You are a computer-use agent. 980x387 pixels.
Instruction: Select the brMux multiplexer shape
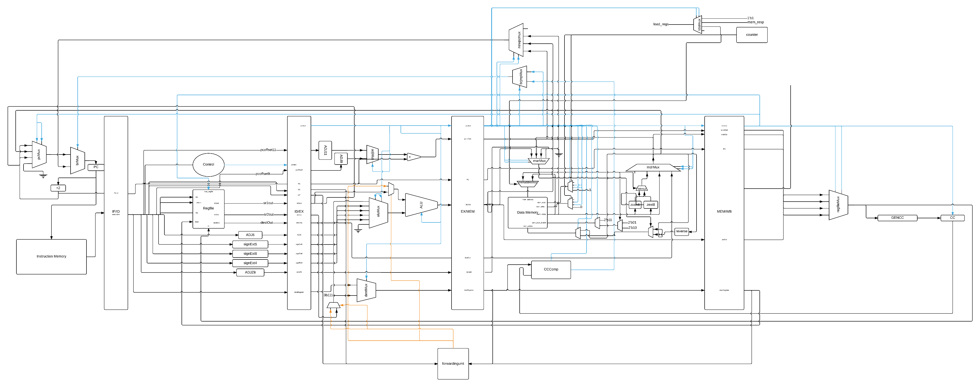click(x=77, y=160)
